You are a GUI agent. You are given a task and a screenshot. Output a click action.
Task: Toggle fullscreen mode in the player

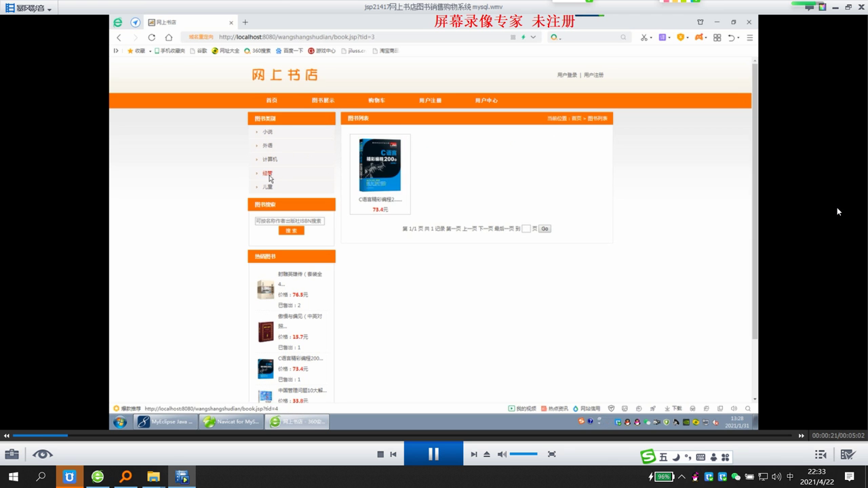click(x=551, y=454)
